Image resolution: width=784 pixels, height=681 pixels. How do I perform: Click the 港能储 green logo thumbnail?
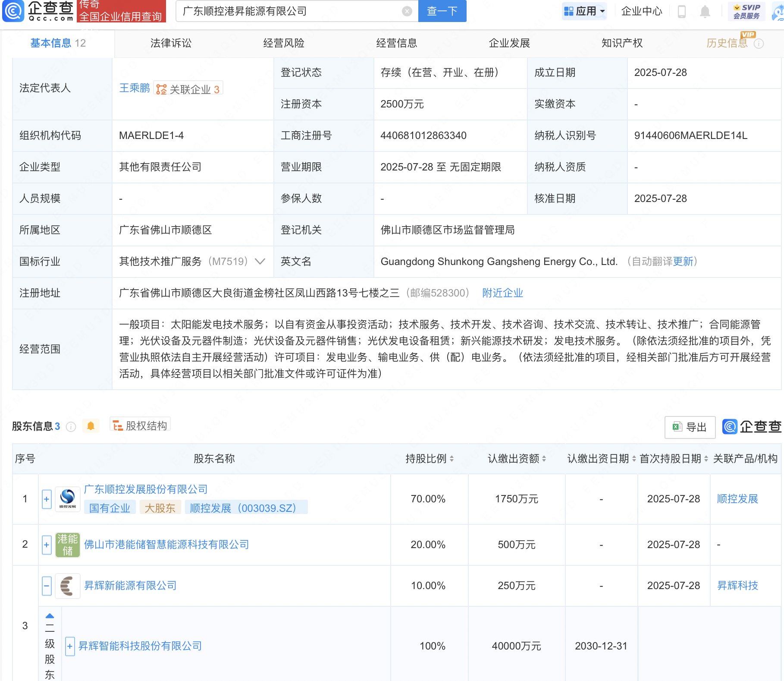click(68, 545)
